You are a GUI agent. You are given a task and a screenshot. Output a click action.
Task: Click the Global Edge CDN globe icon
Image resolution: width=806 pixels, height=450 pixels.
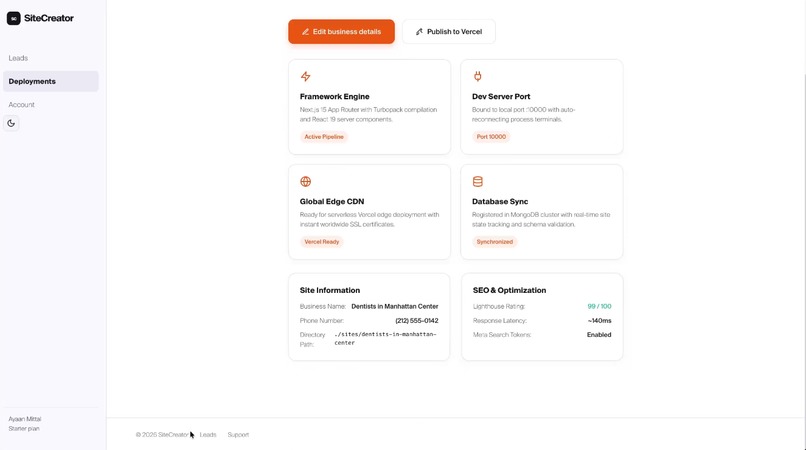(305, 182)
